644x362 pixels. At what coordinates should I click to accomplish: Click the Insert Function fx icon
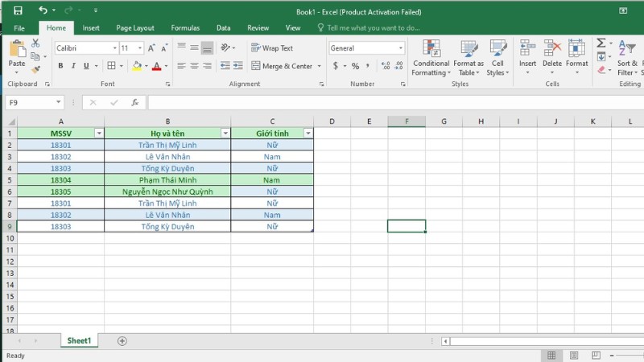click(135, 102)
